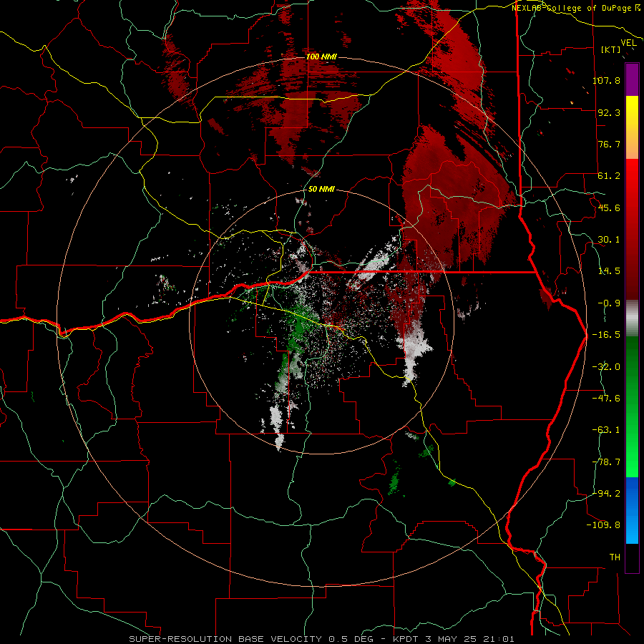Click the yellow segment of the velocity color bar
644x644 pixels.
point(632,127)
